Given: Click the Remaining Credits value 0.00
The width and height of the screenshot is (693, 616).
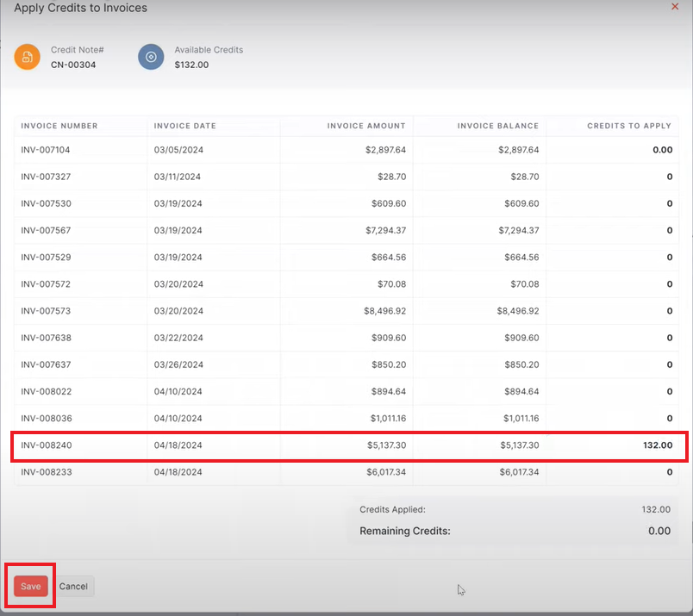Looking at the screenshot, I should click(659, 531).
